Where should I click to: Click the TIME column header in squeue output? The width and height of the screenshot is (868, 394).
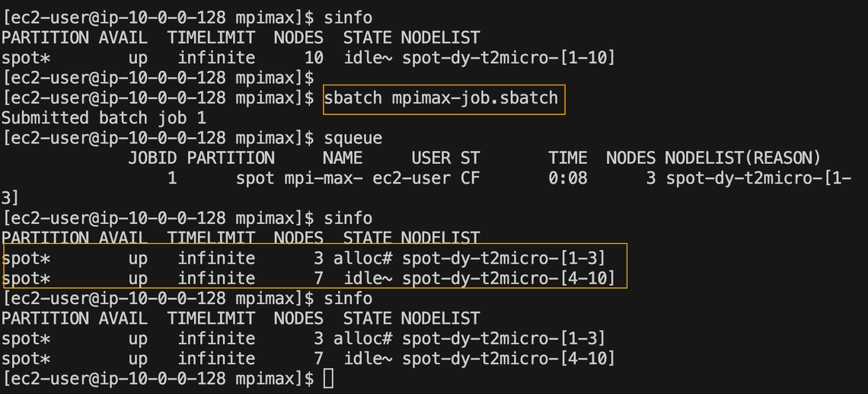click(567, 158)
